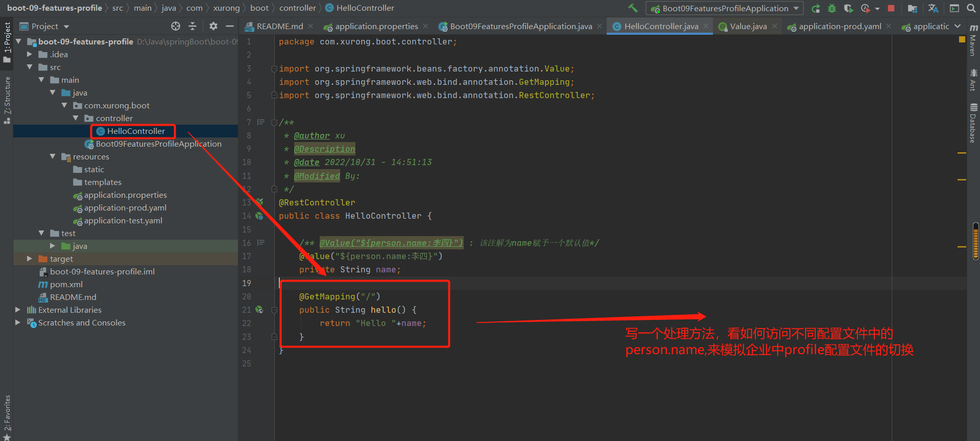Open the profiler options dropdown arrow
This screenshot has height=441, width=980.
tap(877, 9)
